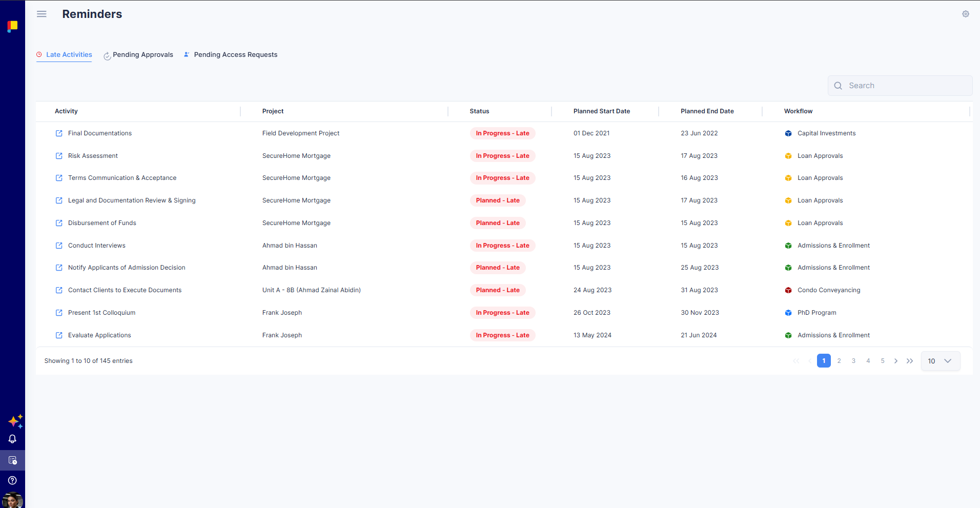The image size is (980, 508).
Task: Click Capital Investments workflow text
Action: click(826, 133)
